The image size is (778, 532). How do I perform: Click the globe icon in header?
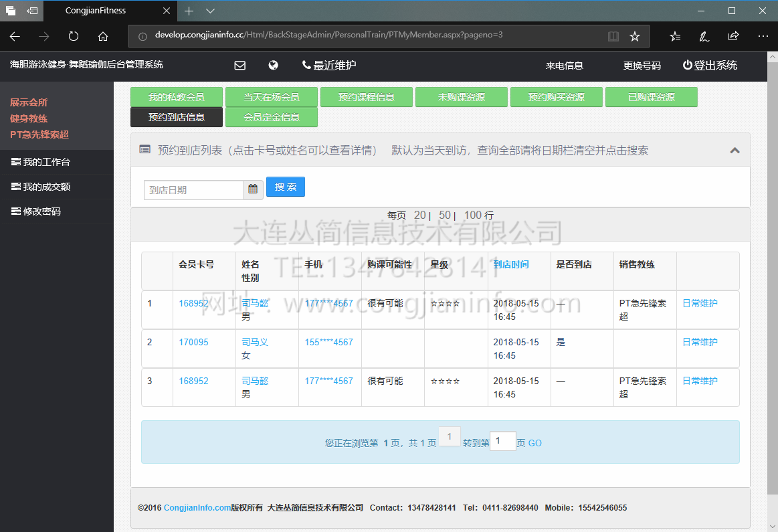click(x=274, y=65)
